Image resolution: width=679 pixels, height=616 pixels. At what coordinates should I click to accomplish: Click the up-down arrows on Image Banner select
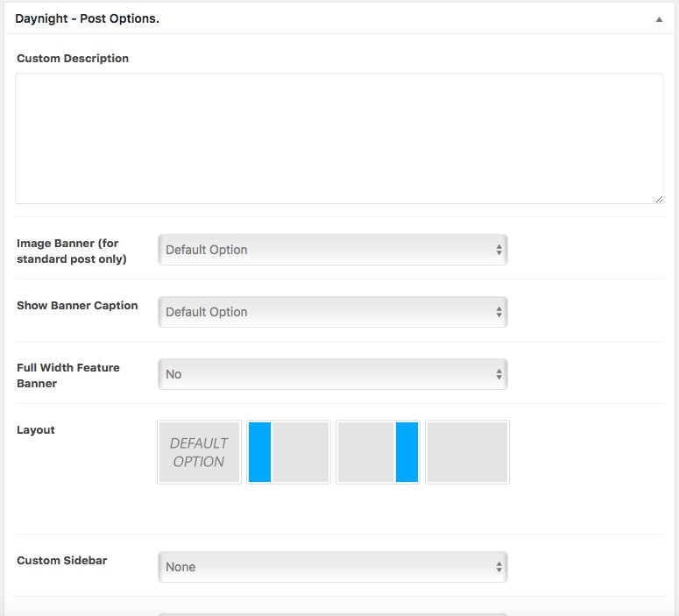[x=499, y=250]
